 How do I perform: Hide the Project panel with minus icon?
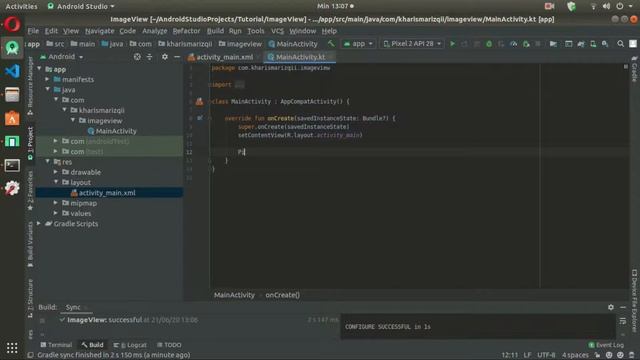pyautogui.click(x=177, y=57)
